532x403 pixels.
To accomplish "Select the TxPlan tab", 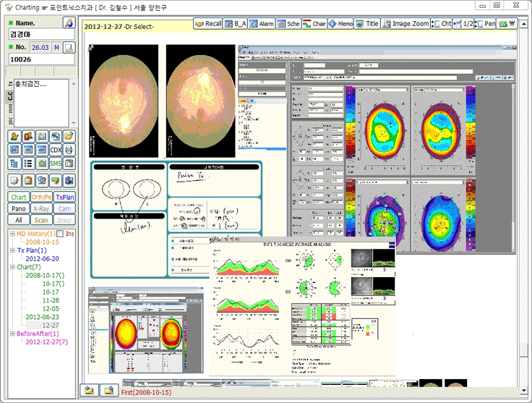I will (x=65, y=197).
